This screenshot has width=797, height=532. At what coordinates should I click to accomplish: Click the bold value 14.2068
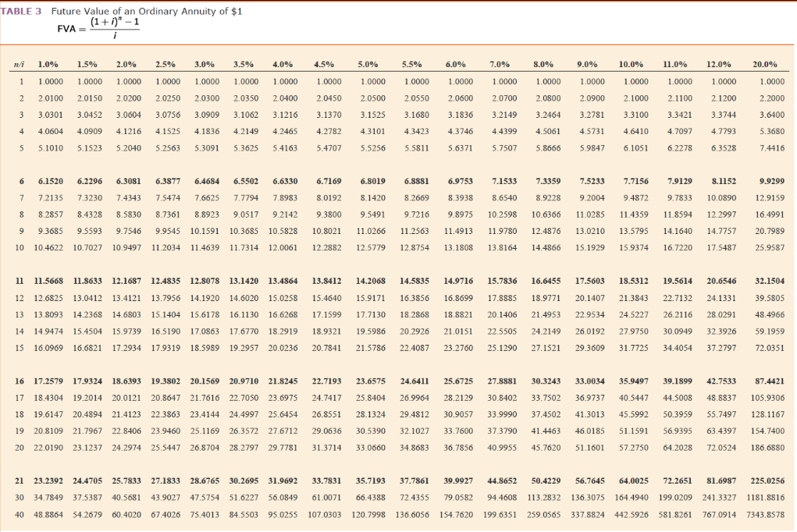371,281
